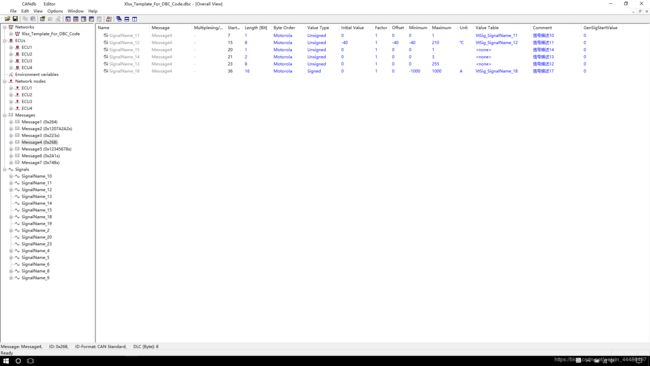The height and width of the screenshot is (366, 650).
Task: Select SignalName_15 in the tree
Action: (x=36, y=210)
